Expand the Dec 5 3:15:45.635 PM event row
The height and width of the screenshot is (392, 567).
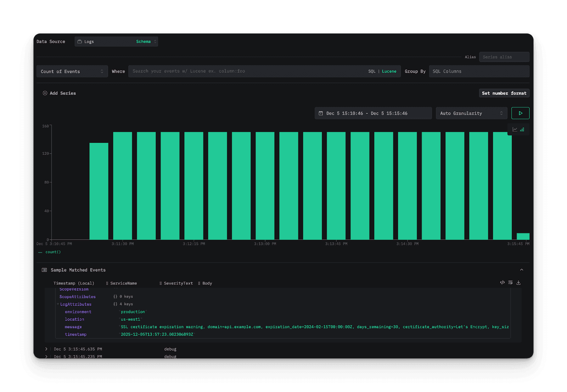point(46,349)
